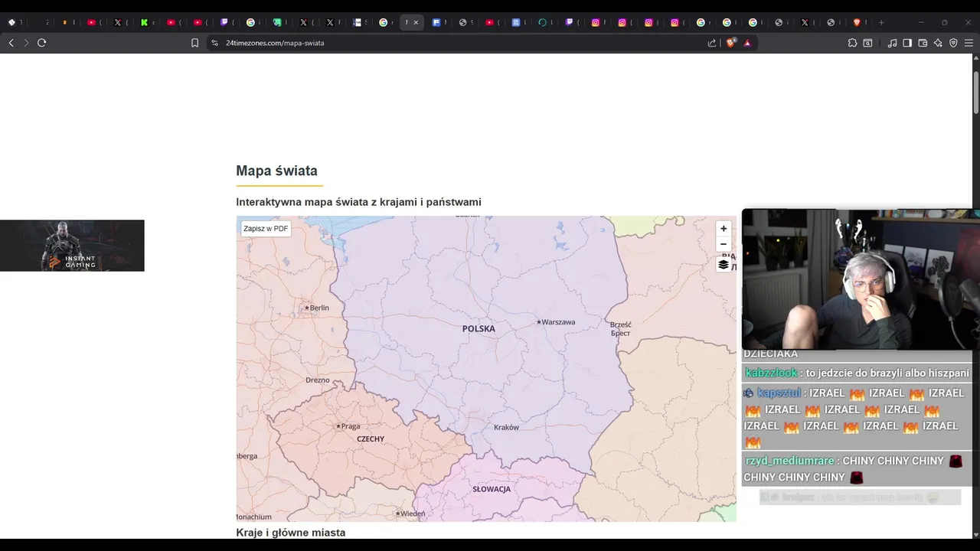This screenshot has height=551, width=980.
Task: Toggle the browser sidebar panel icon
Action: [x=907, y=43]
